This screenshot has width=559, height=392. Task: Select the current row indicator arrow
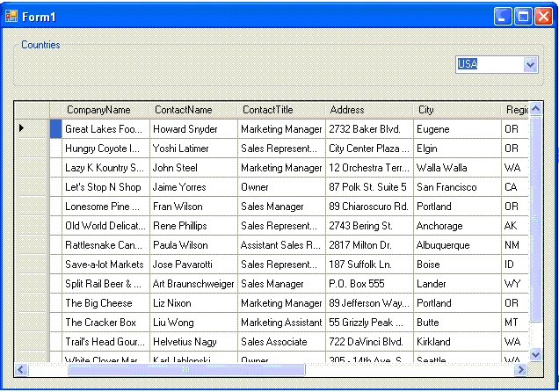[x=21, y=127]
